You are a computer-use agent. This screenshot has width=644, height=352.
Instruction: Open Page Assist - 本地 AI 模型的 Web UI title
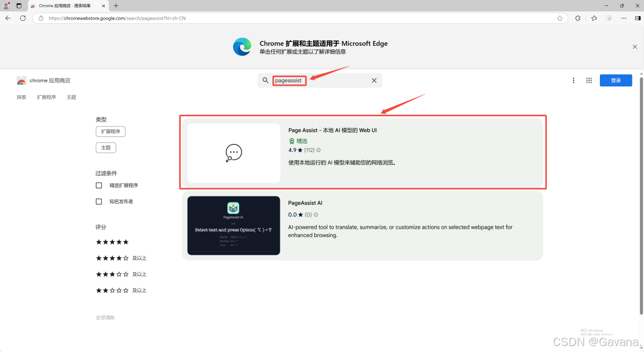[x=332, y=130]
